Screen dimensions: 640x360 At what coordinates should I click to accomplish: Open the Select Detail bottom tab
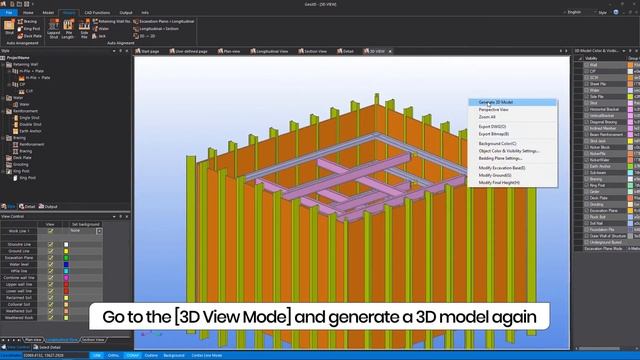[47, 347]
